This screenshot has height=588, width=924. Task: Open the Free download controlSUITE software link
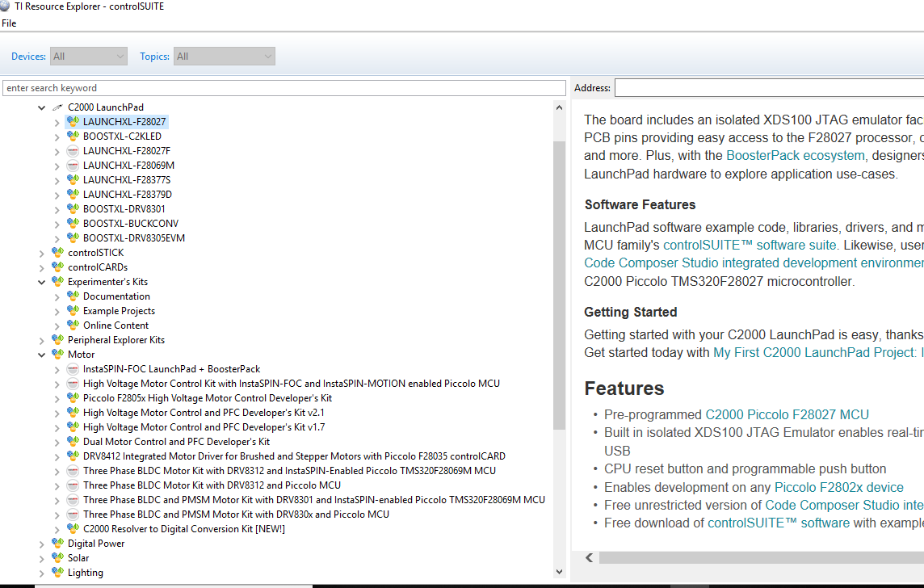pyautogui.click(x=778, y=523)
